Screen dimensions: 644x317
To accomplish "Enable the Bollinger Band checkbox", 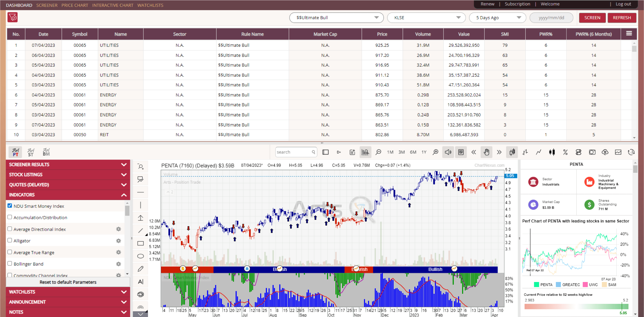I will 10,264.
